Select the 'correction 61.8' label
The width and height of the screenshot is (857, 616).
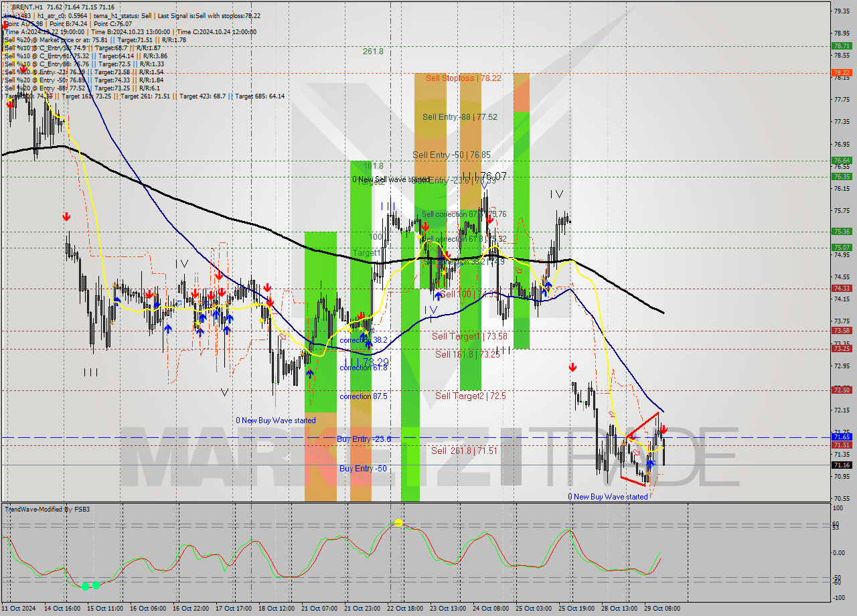pos(364,368)
